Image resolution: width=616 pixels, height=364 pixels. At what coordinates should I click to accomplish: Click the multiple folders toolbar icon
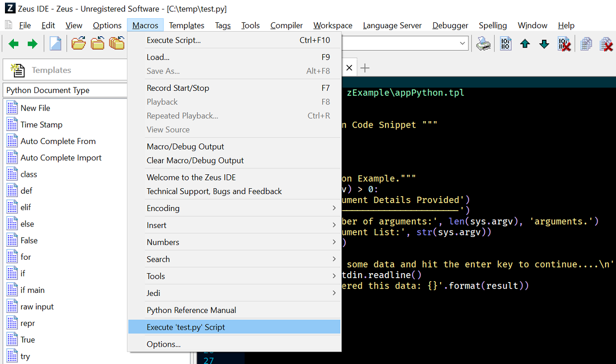(117, 44)
